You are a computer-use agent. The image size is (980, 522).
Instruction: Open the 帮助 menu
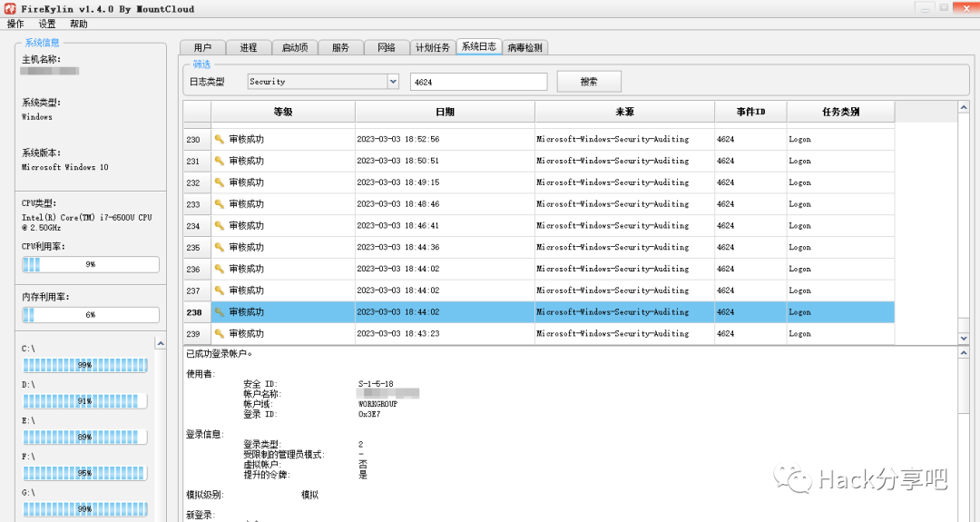79,24
